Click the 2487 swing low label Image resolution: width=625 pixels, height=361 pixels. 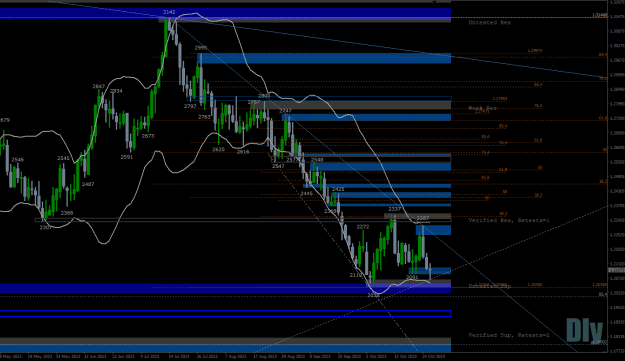click(x=88, y=184)
